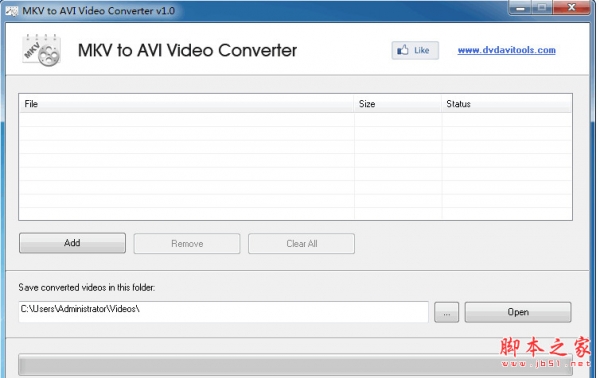Sort by the Status column header
This screenshot has width=600, height=378.
pos(506,104)
